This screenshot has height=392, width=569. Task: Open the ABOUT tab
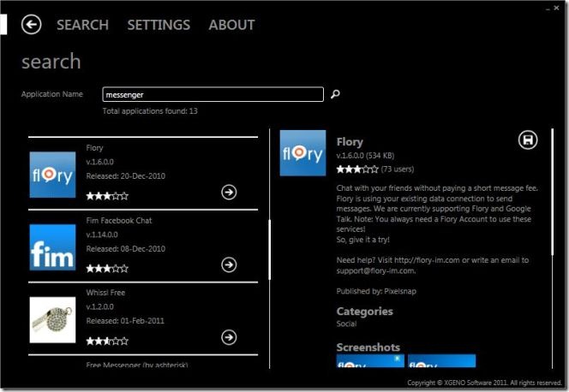tap(231, 25)
